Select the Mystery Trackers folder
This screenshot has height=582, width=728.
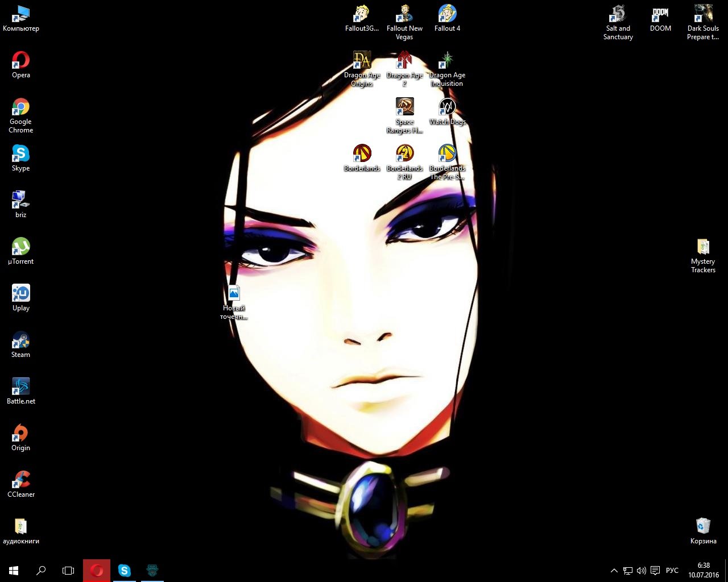[703, 256]
